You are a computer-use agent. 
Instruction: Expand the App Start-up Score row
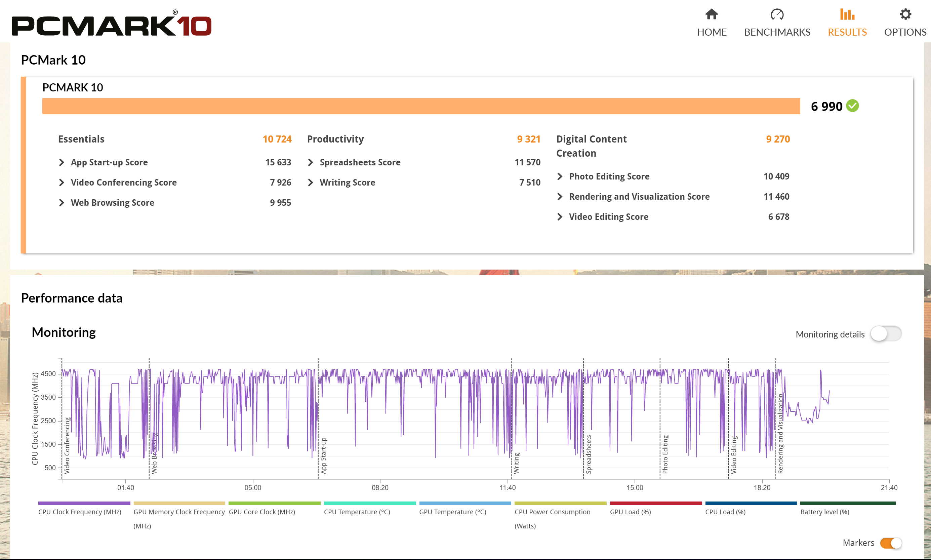coord(175,162)
